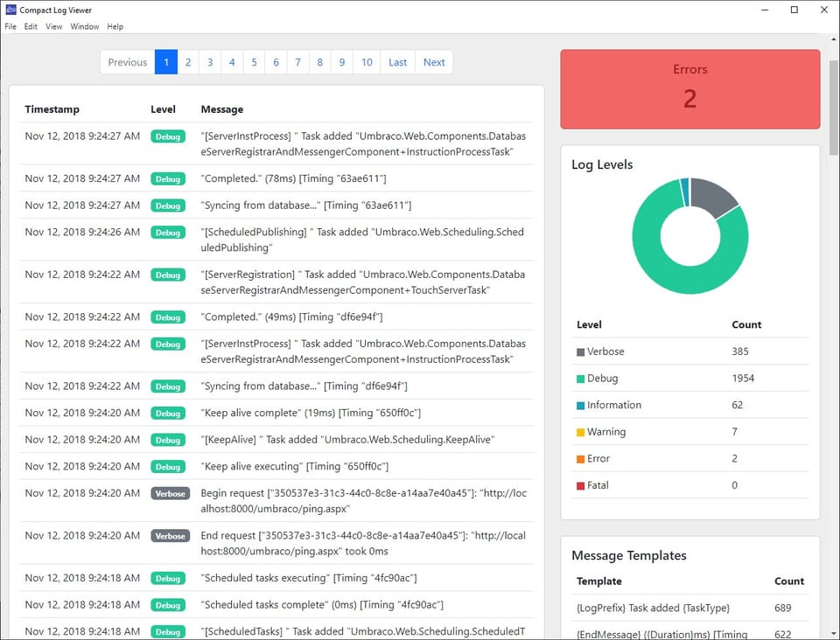Open the View menu

click(x=53, y=26)
